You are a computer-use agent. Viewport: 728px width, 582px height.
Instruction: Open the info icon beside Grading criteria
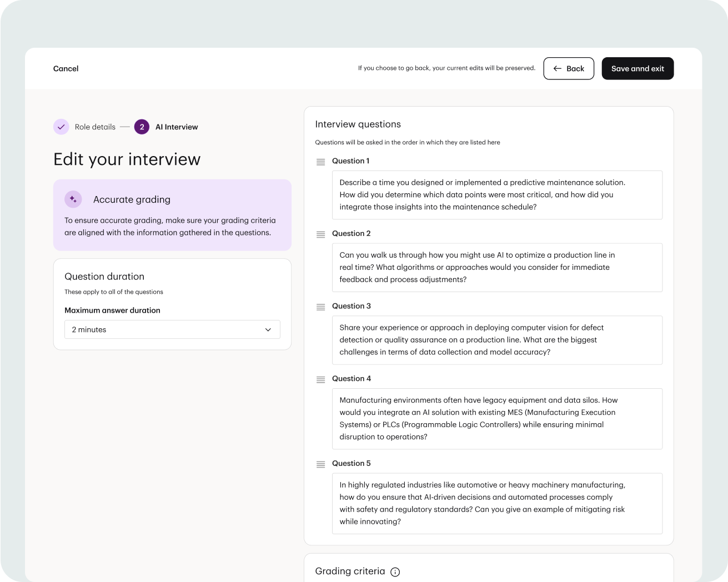(395, 571)
